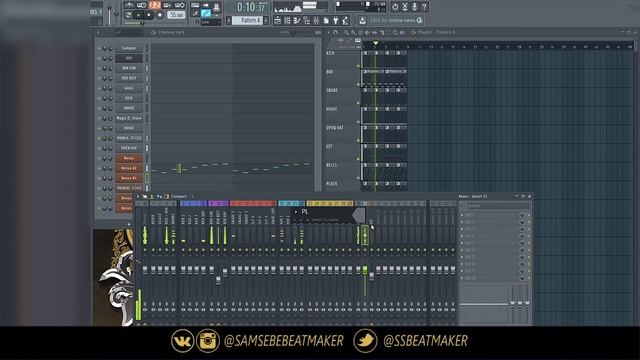The width and height of the screenshot is (640, 360).
Task: Select the OPEN HAT channel button in channel rack
Action: tap(129, 148)
